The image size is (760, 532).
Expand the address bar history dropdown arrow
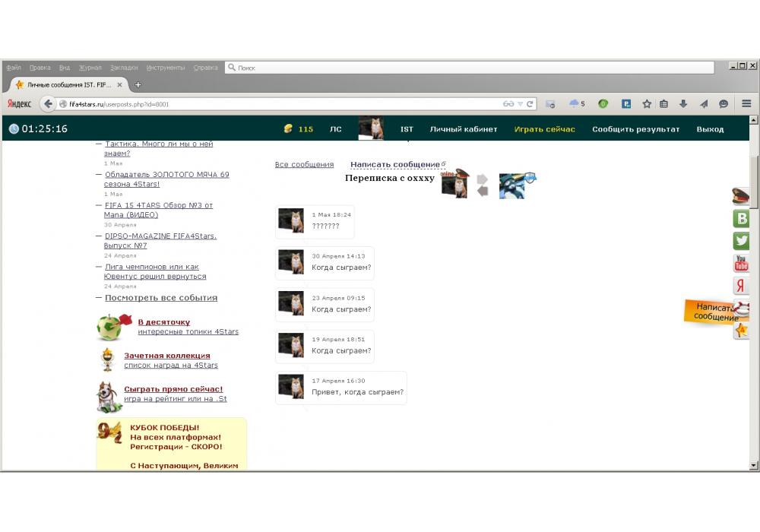tap(520, 104)
